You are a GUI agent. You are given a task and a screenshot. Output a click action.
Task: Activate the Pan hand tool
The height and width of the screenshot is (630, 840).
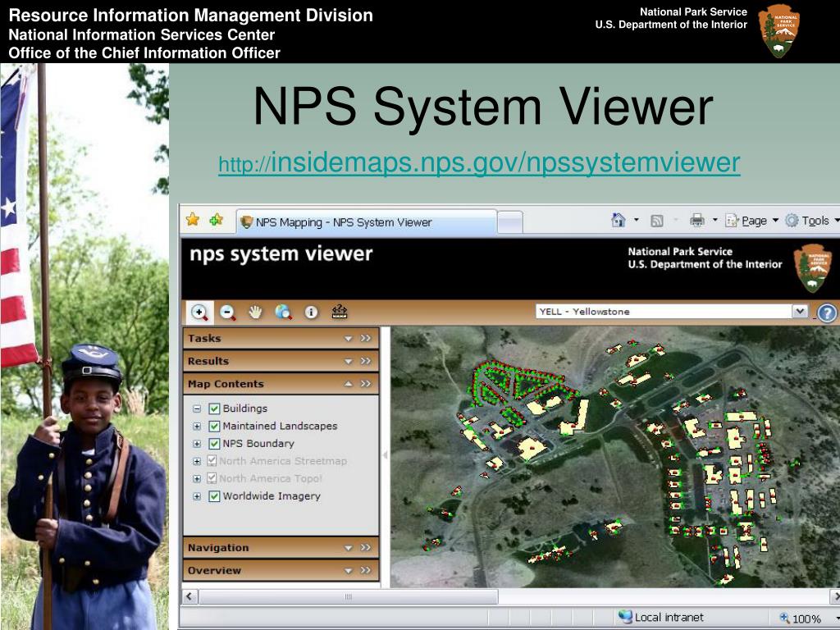(x=256, y=312)
